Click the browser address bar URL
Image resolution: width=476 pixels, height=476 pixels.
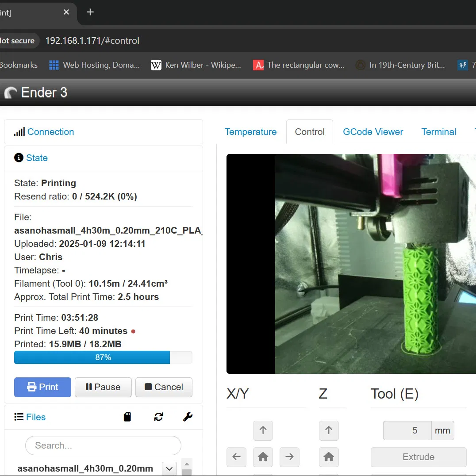pos(92,41)
